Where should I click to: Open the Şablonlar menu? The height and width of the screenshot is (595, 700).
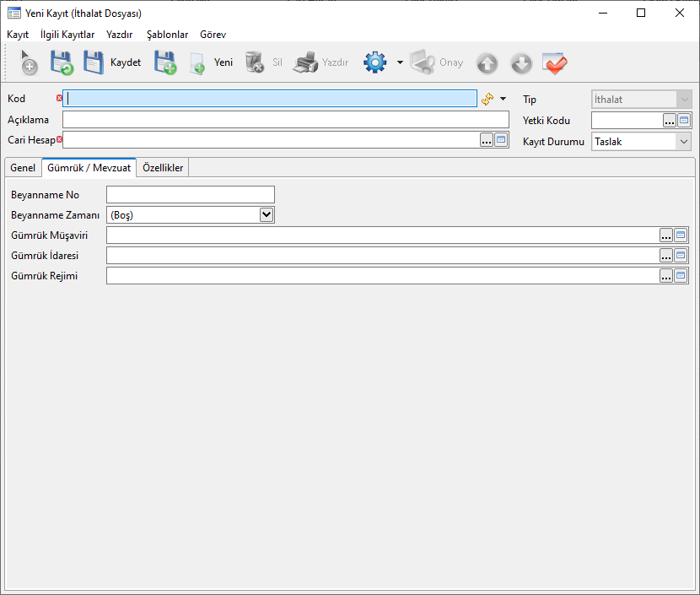tap(167, 35)
